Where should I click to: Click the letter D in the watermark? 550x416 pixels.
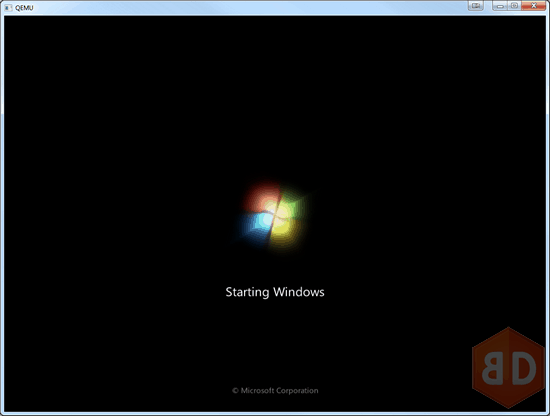pos(523,368)
